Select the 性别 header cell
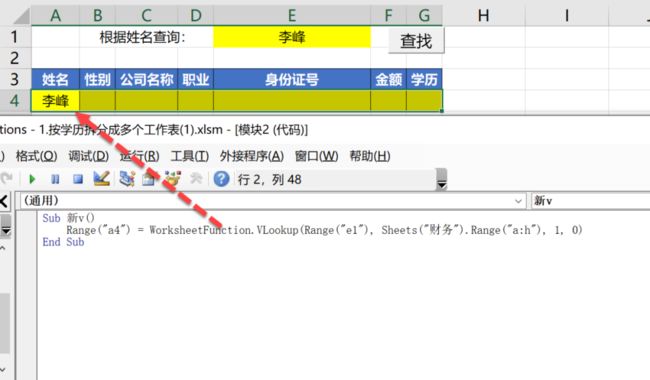 click(97, 79)
